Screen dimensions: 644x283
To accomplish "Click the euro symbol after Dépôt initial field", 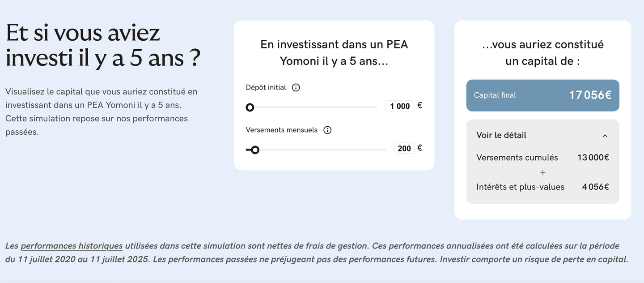I will [419, 106].
